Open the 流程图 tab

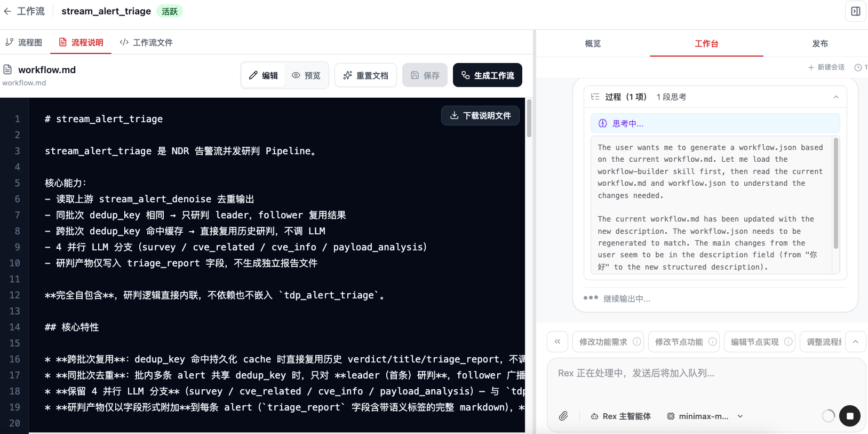point(24,42)
